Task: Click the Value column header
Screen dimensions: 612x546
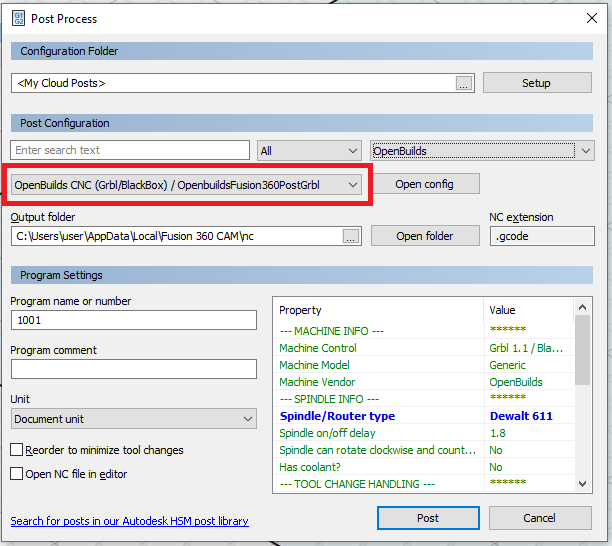Action: (x=529, y=310)
